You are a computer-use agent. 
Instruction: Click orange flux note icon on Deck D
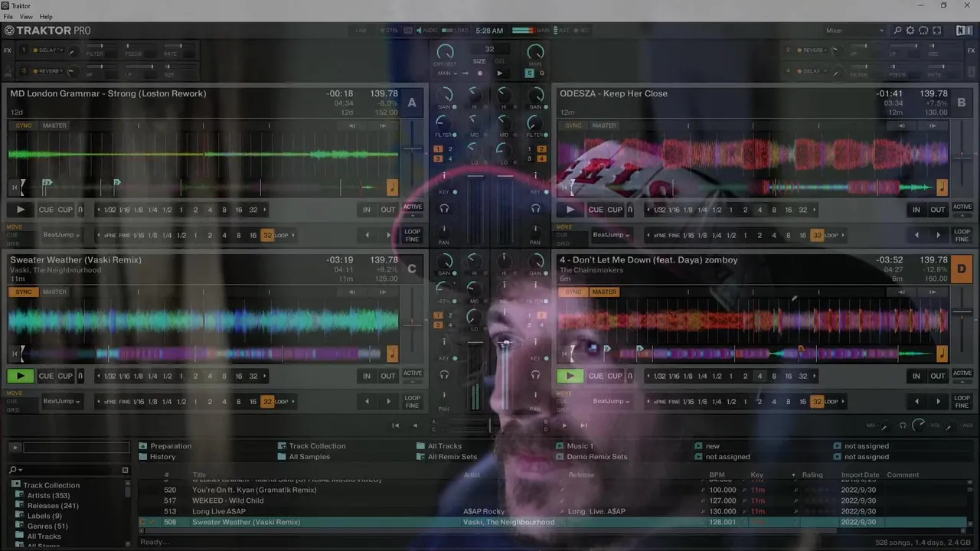pos(942,354)
